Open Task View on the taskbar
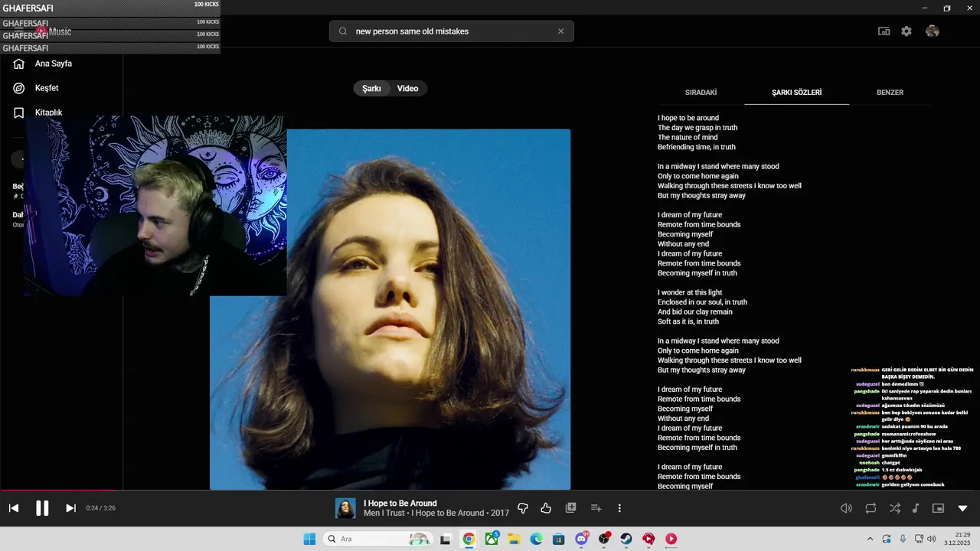 pyautogui.click(x=446, y=539)
